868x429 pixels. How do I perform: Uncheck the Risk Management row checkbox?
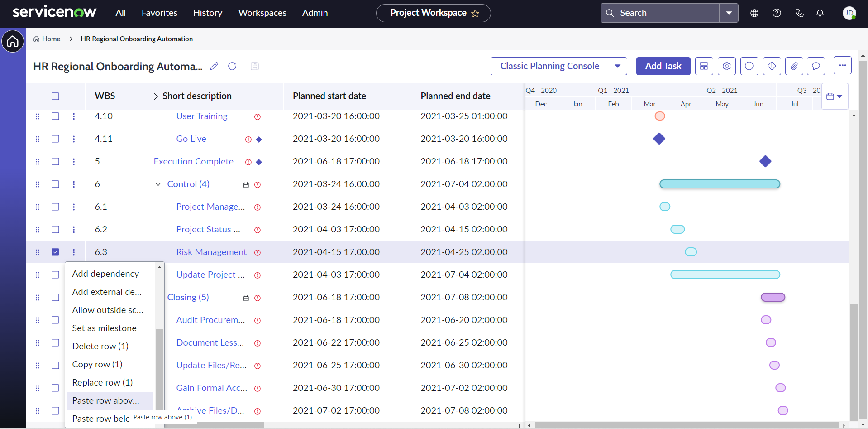[x=55, y=252]
